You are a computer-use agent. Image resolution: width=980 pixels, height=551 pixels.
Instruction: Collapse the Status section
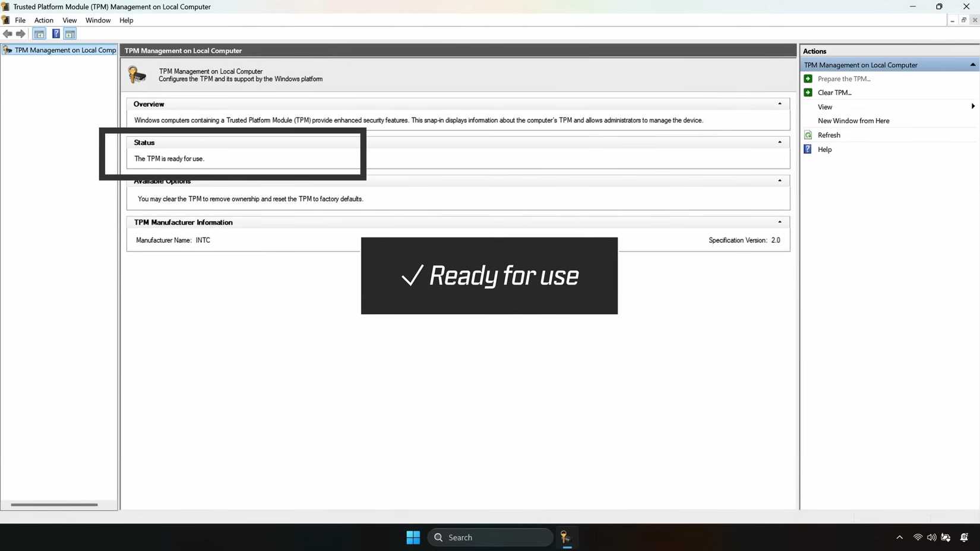click(779, 142)
